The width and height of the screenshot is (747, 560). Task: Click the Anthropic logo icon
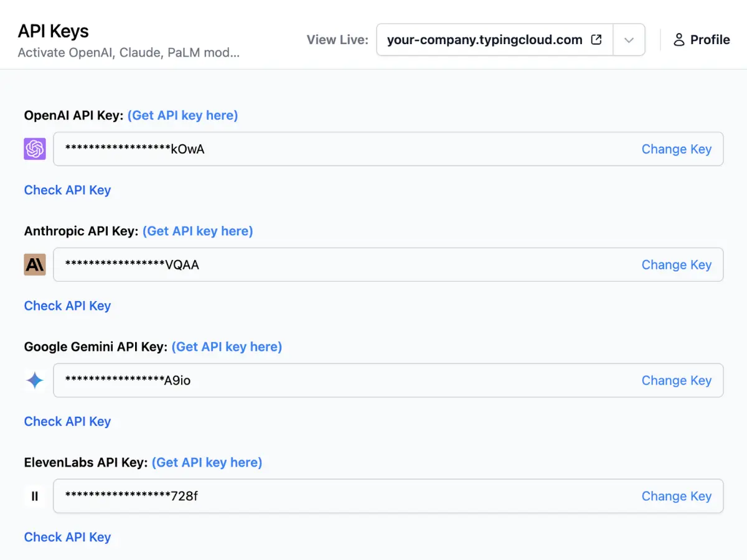[35, 264]
